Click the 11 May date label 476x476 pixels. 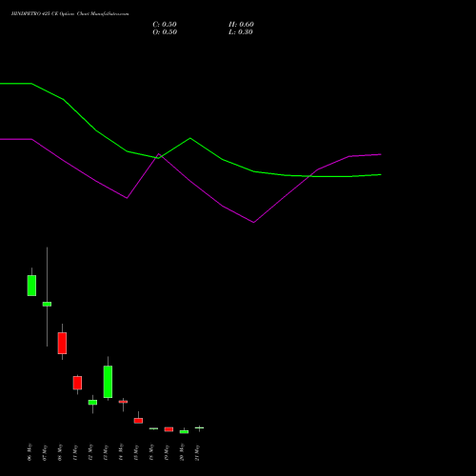[75, 452]
